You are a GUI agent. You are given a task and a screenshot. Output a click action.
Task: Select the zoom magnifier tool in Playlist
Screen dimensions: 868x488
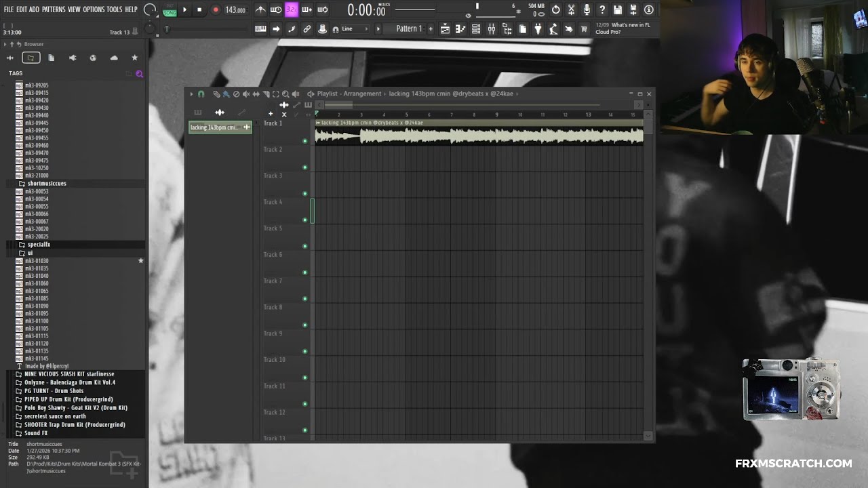285,94
